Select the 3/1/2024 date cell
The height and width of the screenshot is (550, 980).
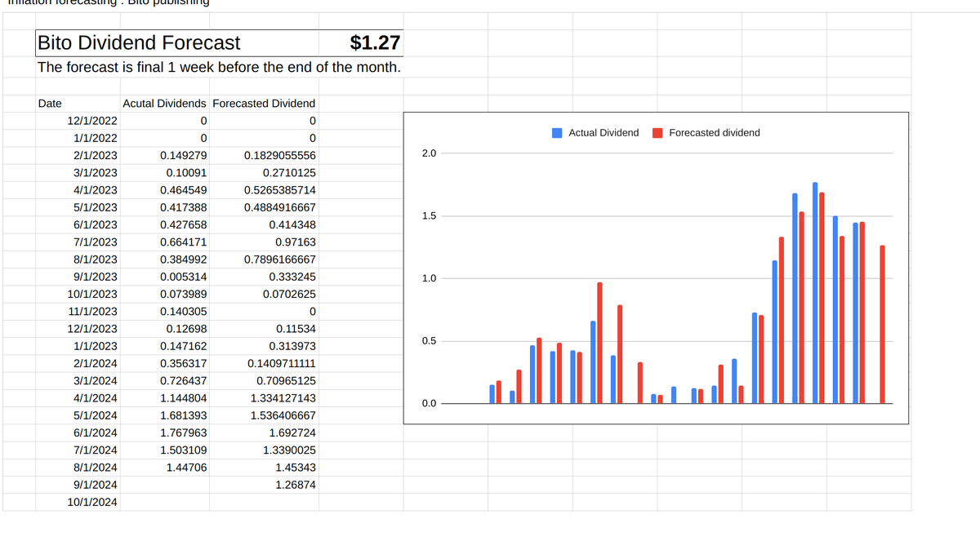77,381
